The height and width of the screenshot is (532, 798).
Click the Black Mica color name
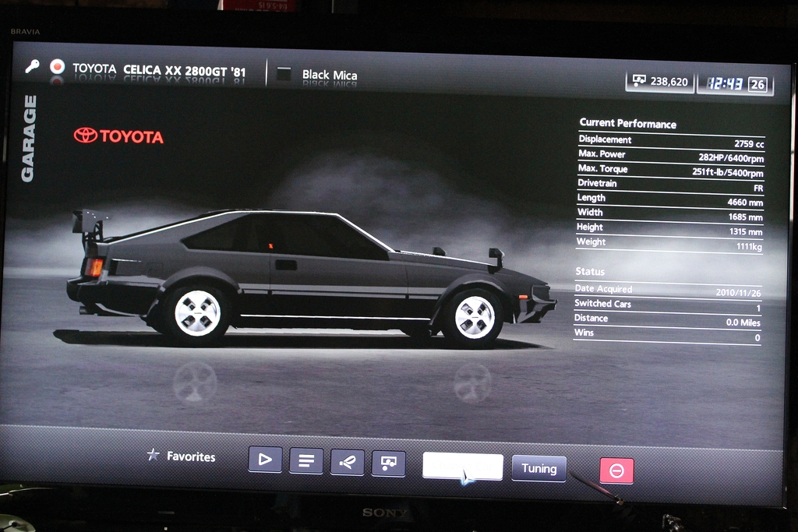(330, 75)
